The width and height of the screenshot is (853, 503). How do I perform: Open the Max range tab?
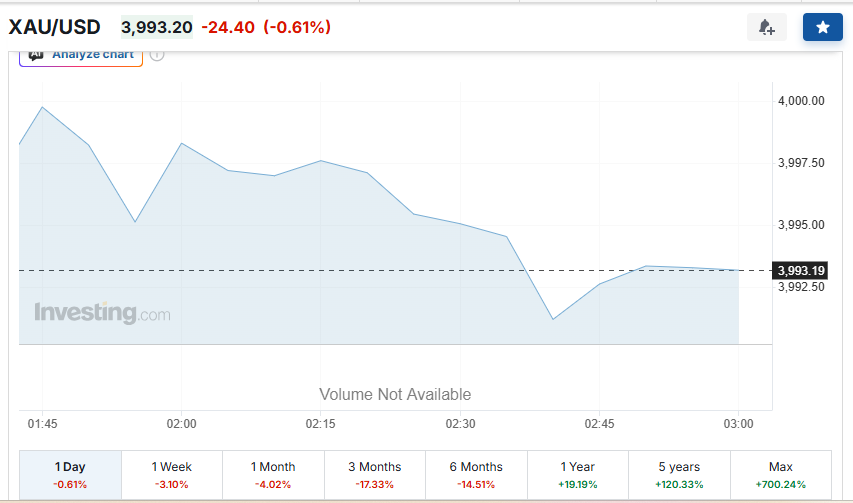coord(781,475)
